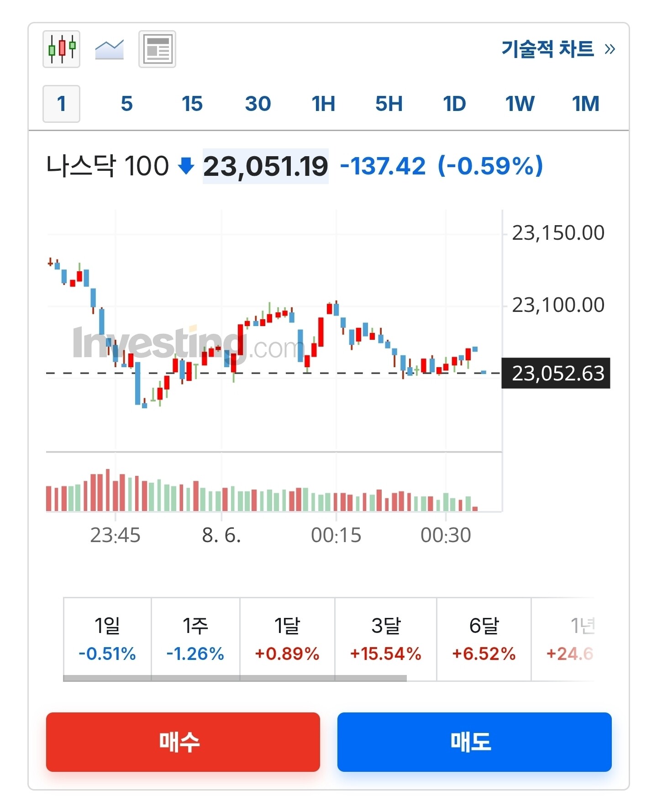Select the 1주 performance period cell

pyautogui.click(x=195, y=638)
